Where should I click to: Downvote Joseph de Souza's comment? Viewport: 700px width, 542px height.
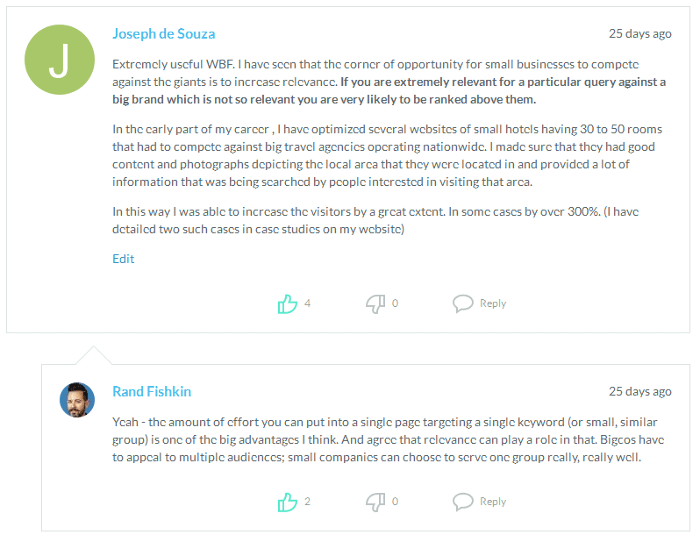pyautogui.click(x=375, y=303)
